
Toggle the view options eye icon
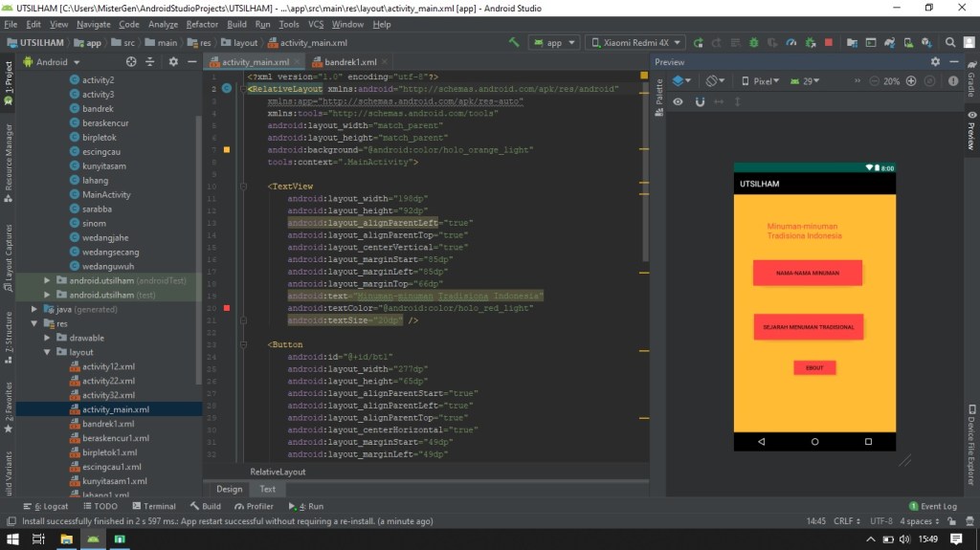pyautogui.click(x=678, y=101)
